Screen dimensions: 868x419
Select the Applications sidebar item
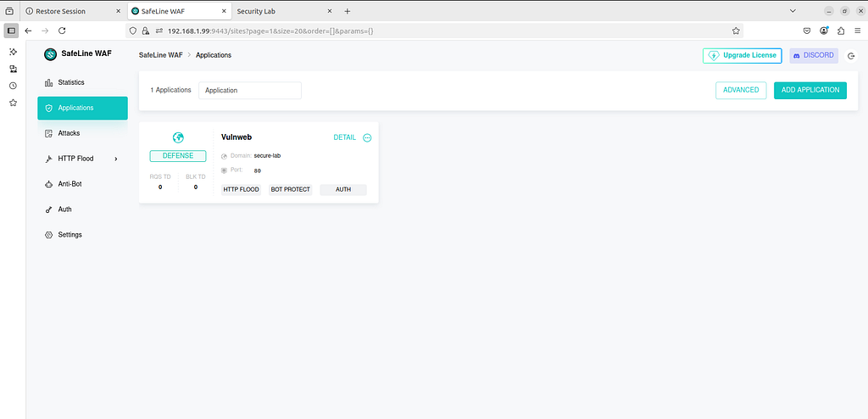[x=82, y=108]
